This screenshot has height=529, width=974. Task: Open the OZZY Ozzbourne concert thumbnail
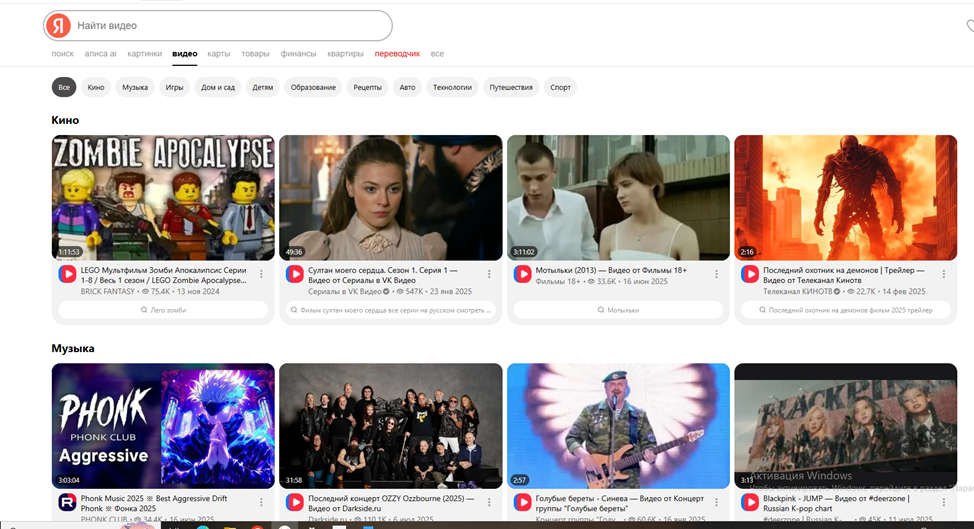click(391, 426)
